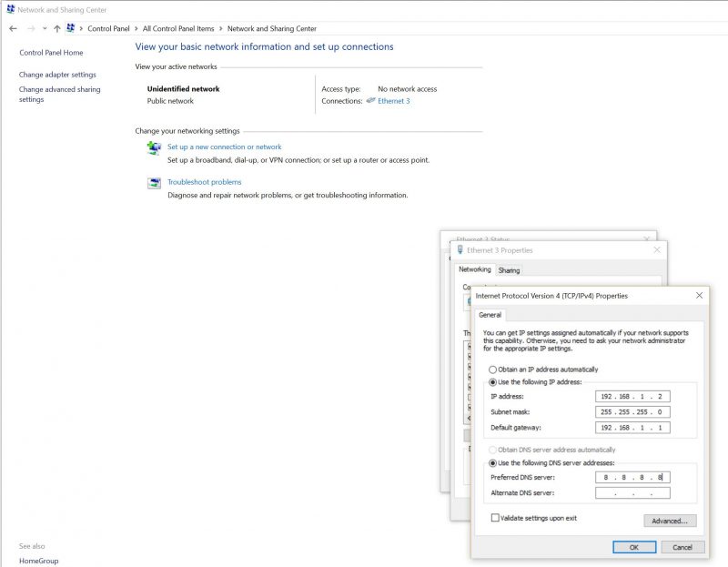Screen dimensions: 728x567
Task: Click the Control Panel icon in address bar
Action: pyautogui.click(x=71, y=28)
